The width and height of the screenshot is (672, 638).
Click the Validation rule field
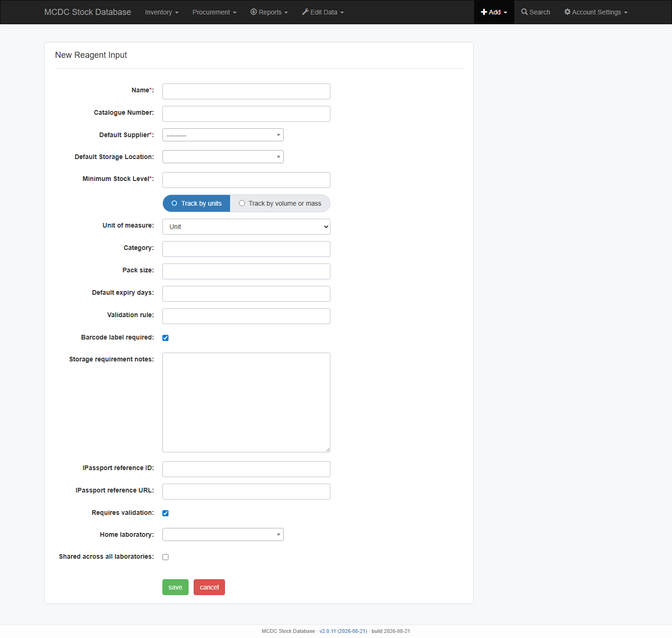tap(246, 316)
